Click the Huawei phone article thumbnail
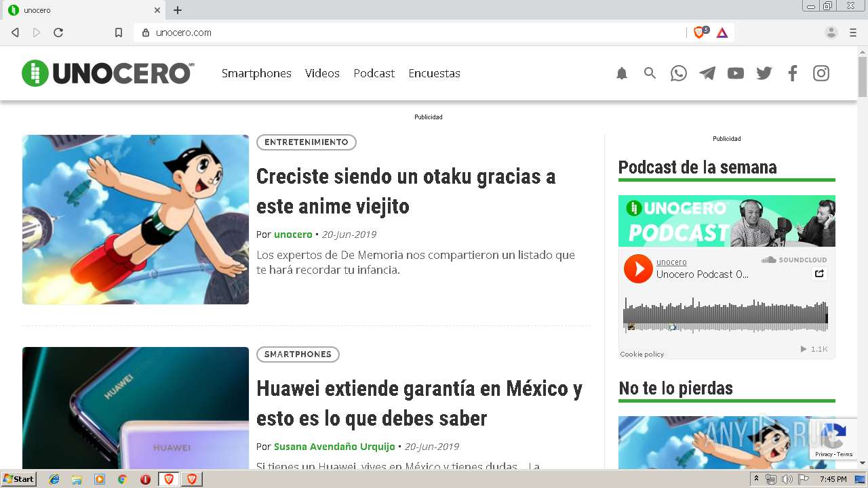Viewport: 868px width, 488px height. click(136, 408)
